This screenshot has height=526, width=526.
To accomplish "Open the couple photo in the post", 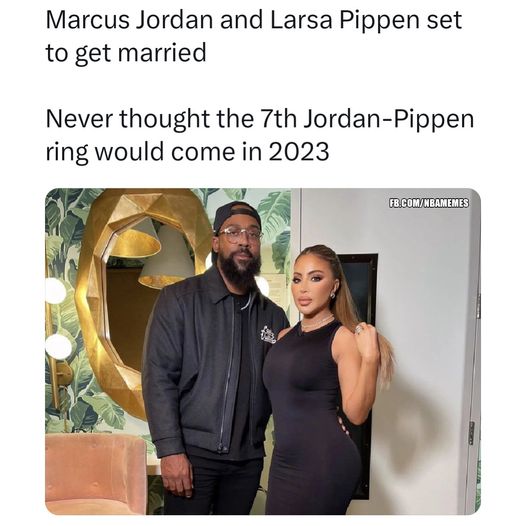I will pos(263,351).
